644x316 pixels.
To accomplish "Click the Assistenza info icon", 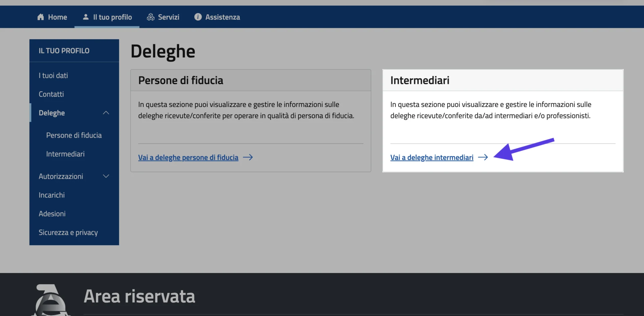I will pos(198,17).
